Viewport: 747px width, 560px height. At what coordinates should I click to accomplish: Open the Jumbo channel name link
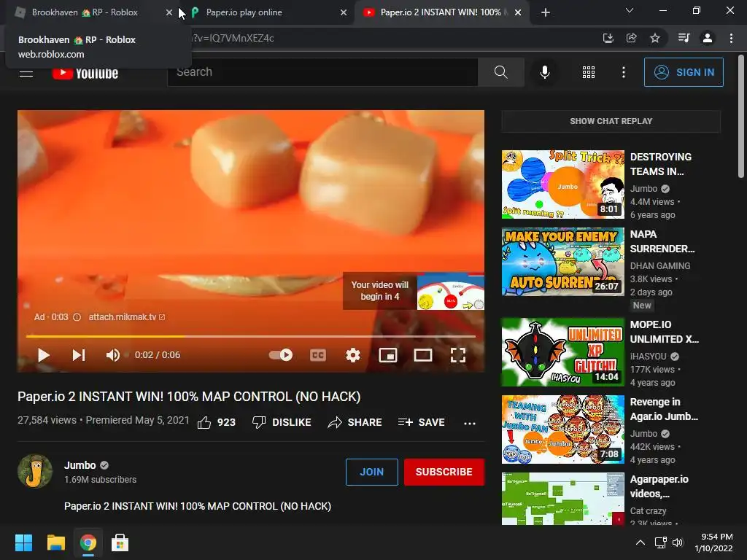[80, 465]
